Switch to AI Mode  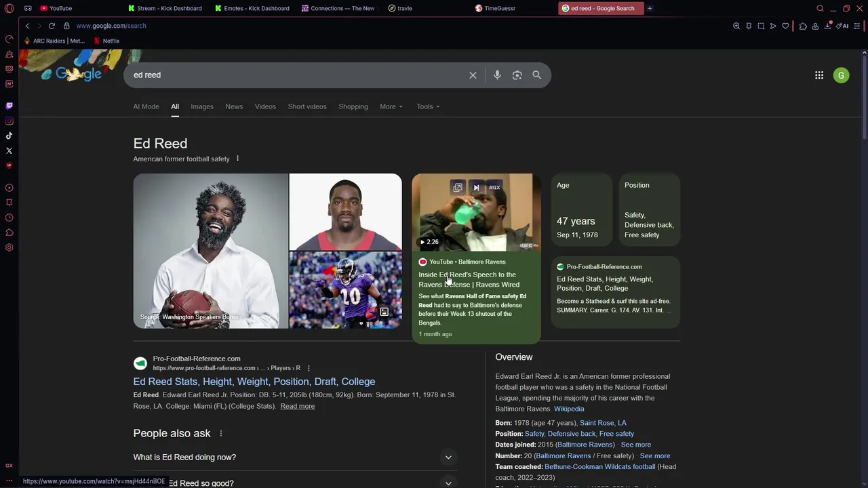coord(146,106)
